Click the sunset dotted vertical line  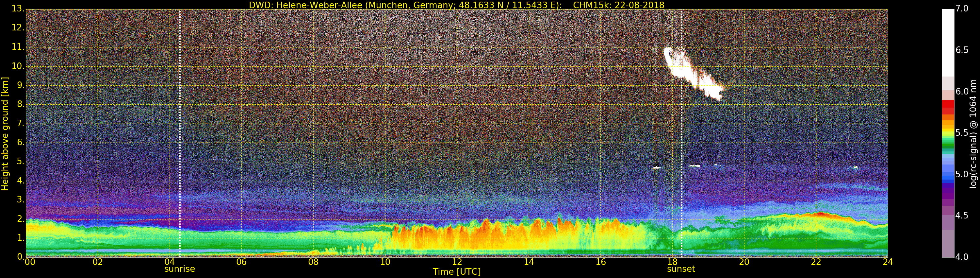pyautogui.click(x=681, y=133)
